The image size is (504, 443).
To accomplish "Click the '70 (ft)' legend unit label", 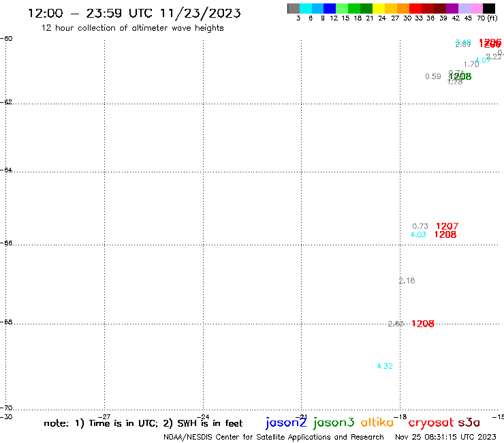I will pos(487,18).
